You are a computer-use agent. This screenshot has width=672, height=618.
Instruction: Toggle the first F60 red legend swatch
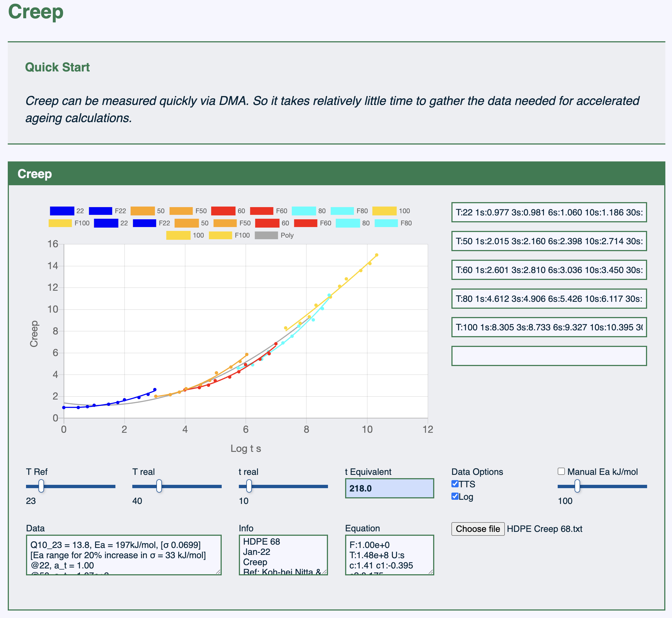coord(262,211)
